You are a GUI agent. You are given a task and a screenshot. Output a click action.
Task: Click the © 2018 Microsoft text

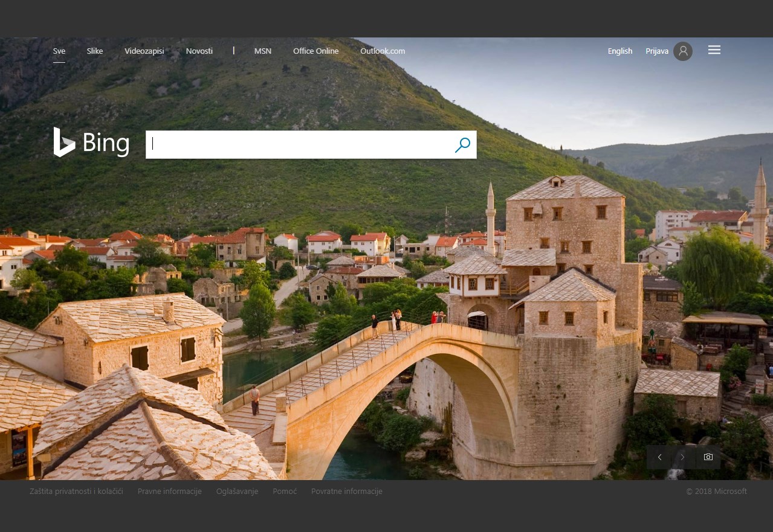pos(717,492)
